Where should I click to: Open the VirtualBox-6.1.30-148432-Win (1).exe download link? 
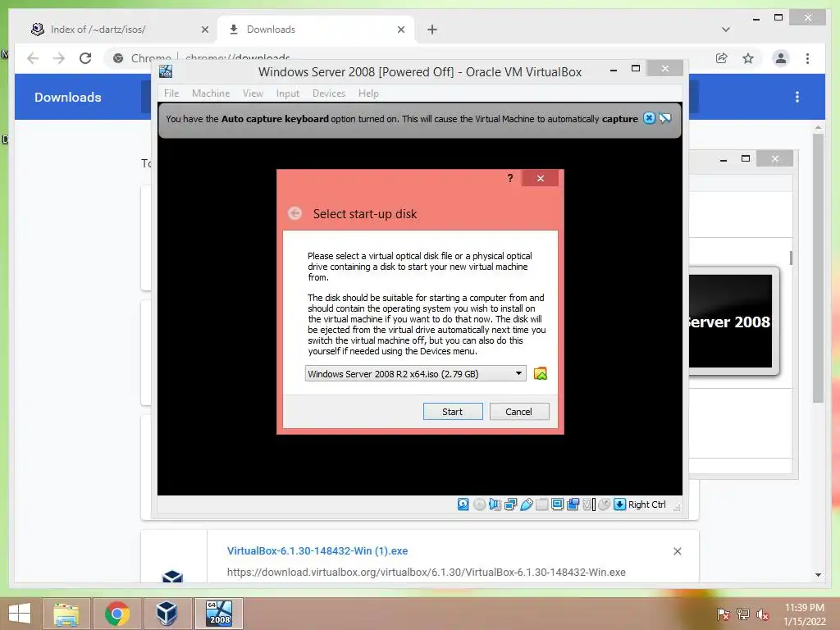click(x=317, y=550)
